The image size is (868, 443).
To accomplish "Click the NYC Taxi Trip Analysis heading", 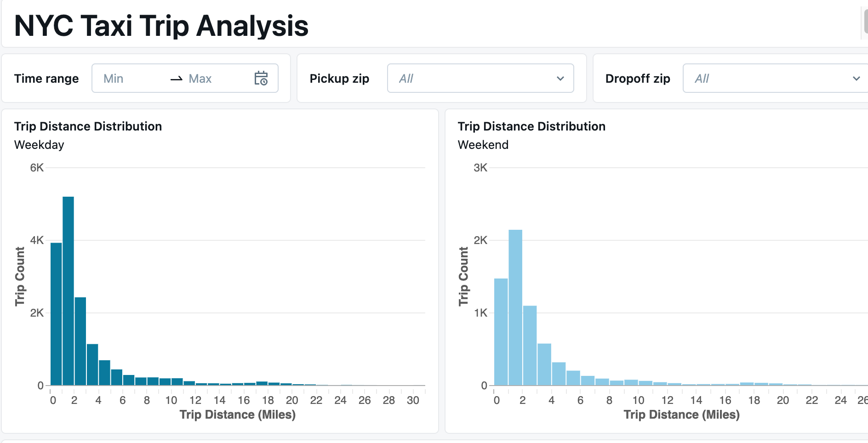I will 160,25.
